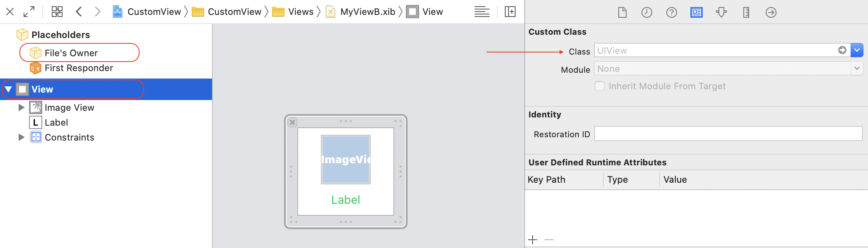Viewport: 868px width, 248px height.
Task: Add a runtime attribute with plus
Action: click(x=533, y=240)
